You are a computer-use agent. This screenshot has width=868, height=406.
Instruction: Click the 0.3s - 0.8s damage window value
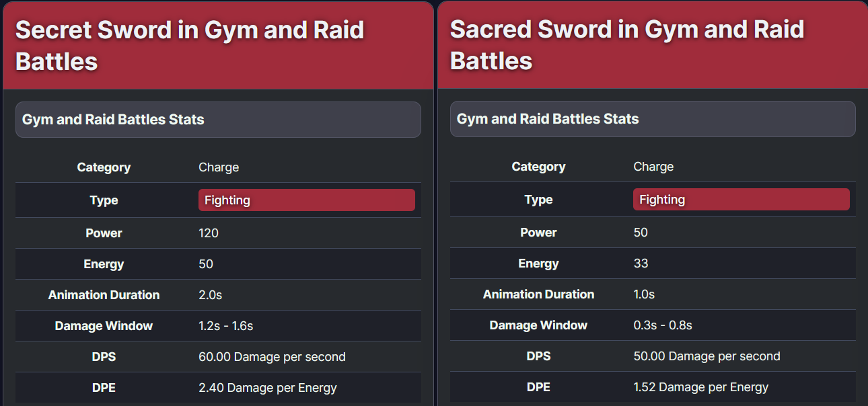click(x=663, y=325)
